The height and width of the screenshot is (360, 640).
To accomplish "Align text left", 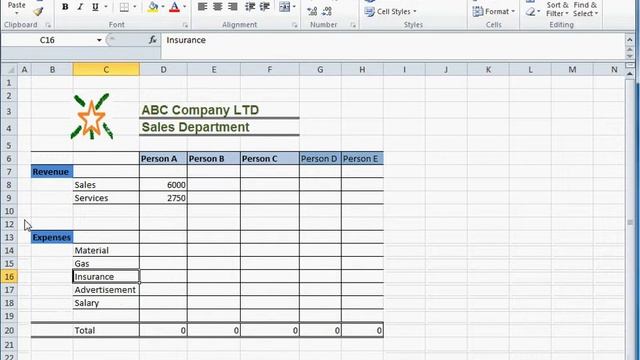I will coord(202,7).
